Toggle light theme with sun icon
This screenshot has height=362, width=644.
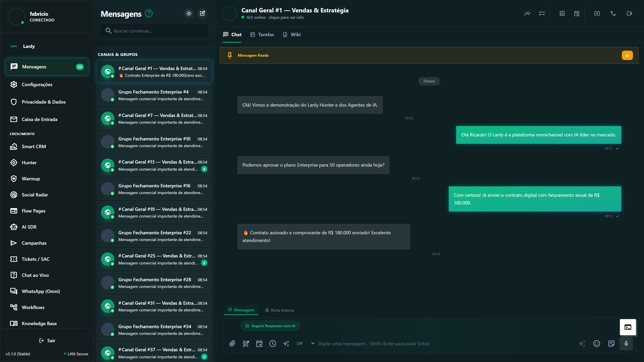[x=189, y=13]
